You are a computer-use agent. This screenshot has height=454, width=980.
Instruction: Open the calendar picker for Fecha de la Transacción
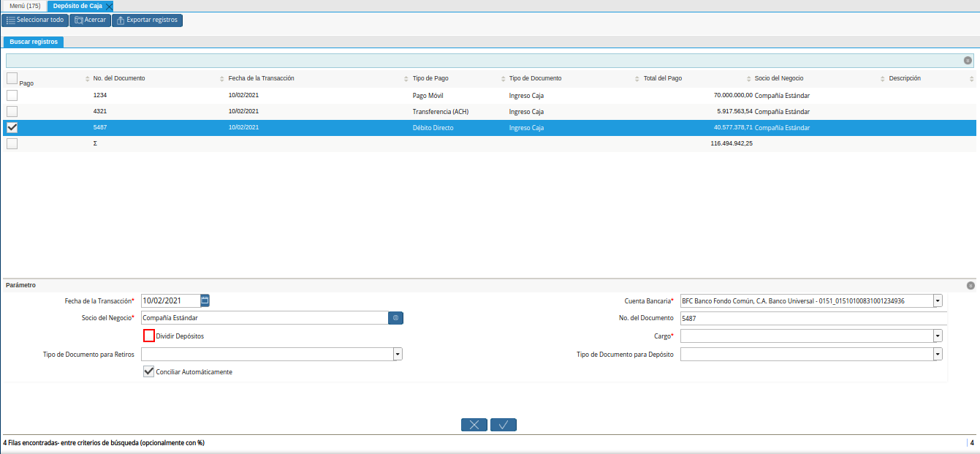pyautogui.click(x=205, y=300)
